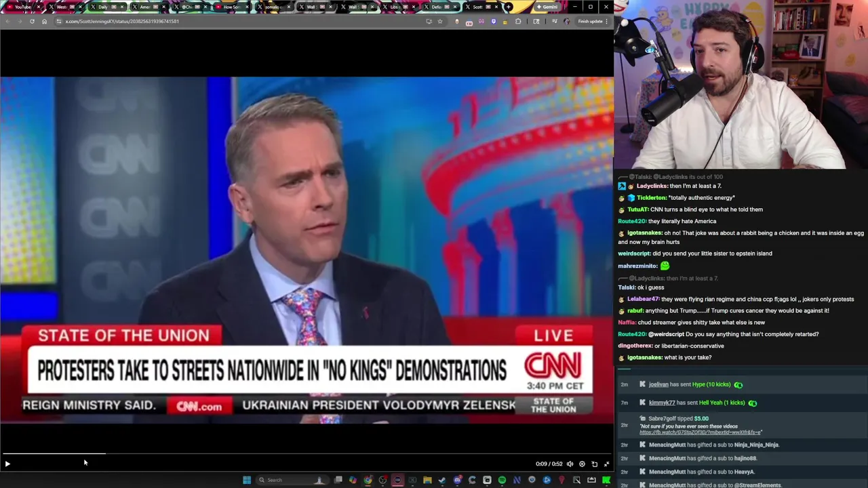Viewport: 868px width, 488px height.
Task: Open username joelivan in activity feed
Action: (x=658, y=384)
